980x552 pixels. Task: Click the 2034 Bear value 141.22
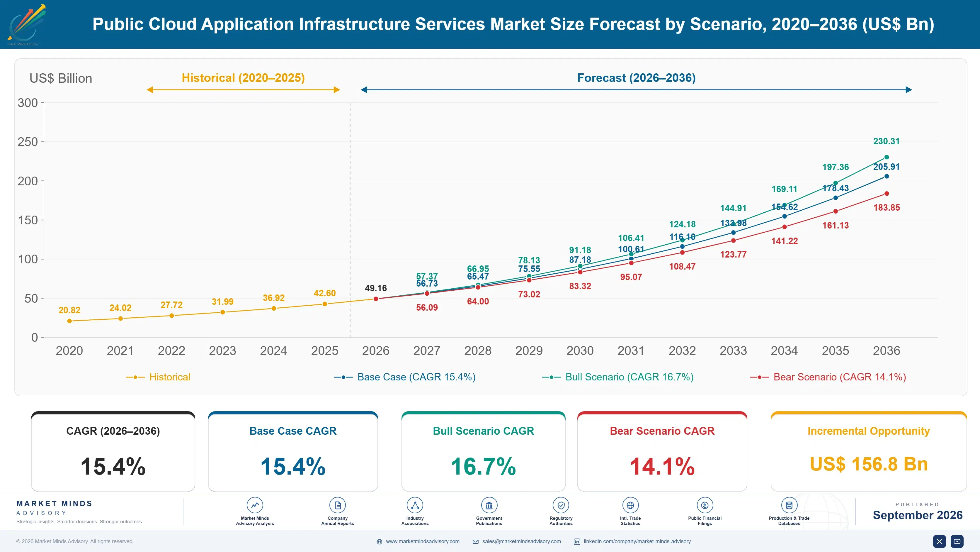[785, 241]
